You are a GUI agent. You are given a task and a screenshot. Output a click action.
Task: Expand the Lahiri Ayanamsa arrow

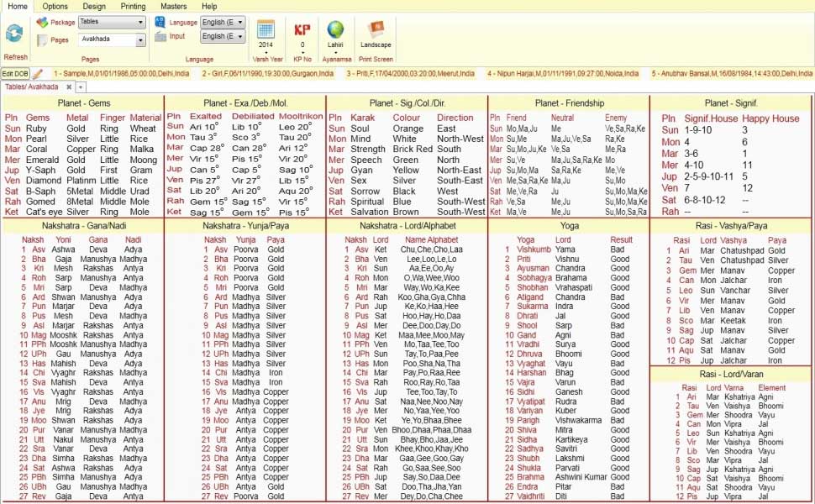335,51
